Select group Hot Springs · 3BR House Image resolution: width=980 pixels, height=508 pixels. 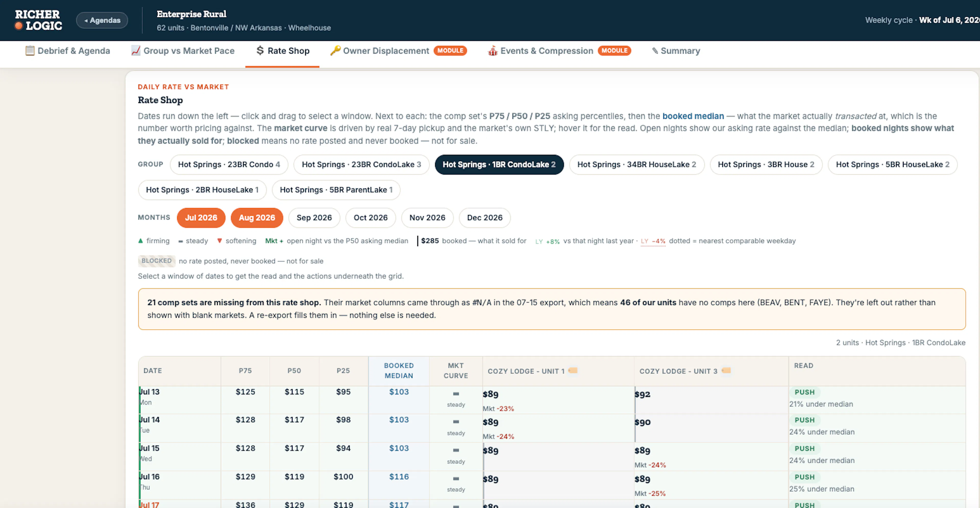[x=766, y=165]
